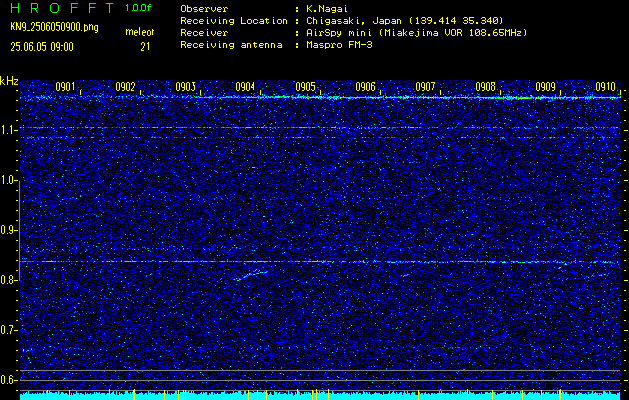Click the Receiving antenna label

pos(231,45)
